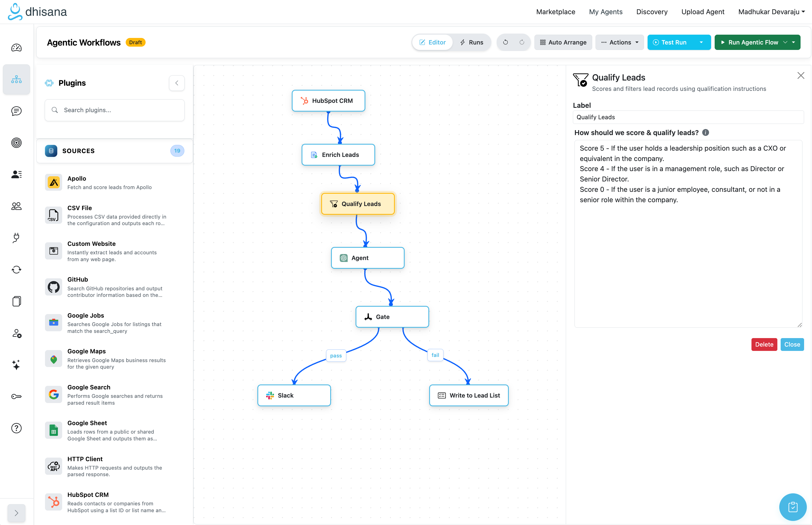Expand the Test Run dropdown arrow
The image size is (812, 525).
[701, 42]
